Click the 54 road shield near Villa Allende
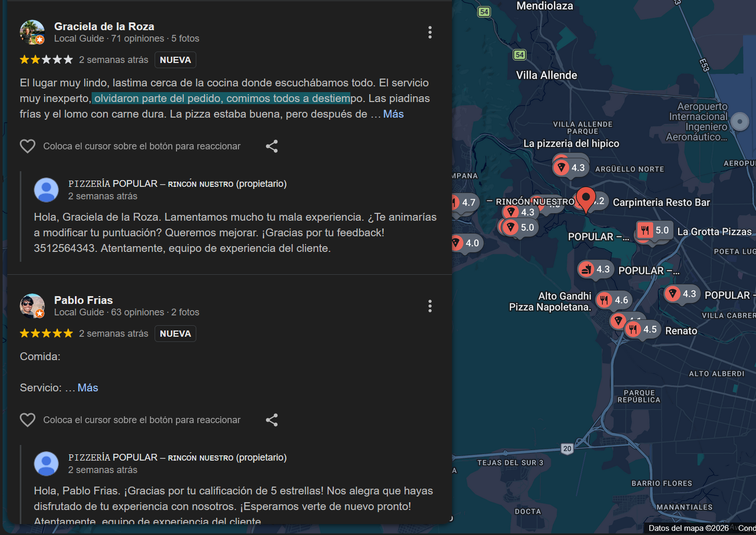This screenshot has width=756, height=535. (x=519, y=54)
